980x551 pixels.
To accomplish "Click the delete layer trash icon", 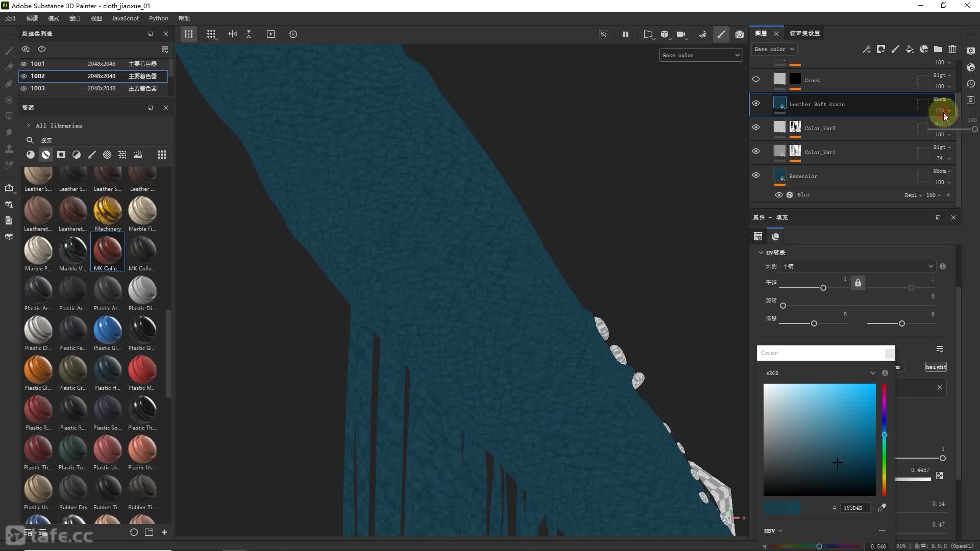I will (952, 49).
